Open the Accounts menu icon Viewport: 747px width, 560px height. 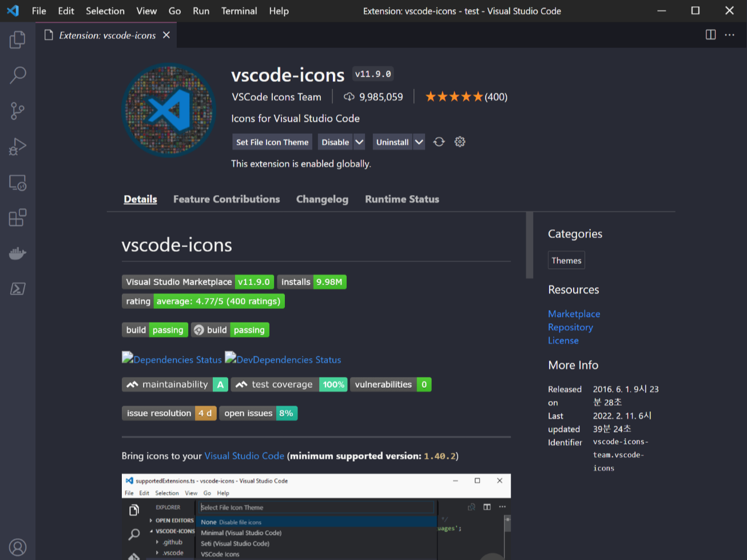point(18,547)
